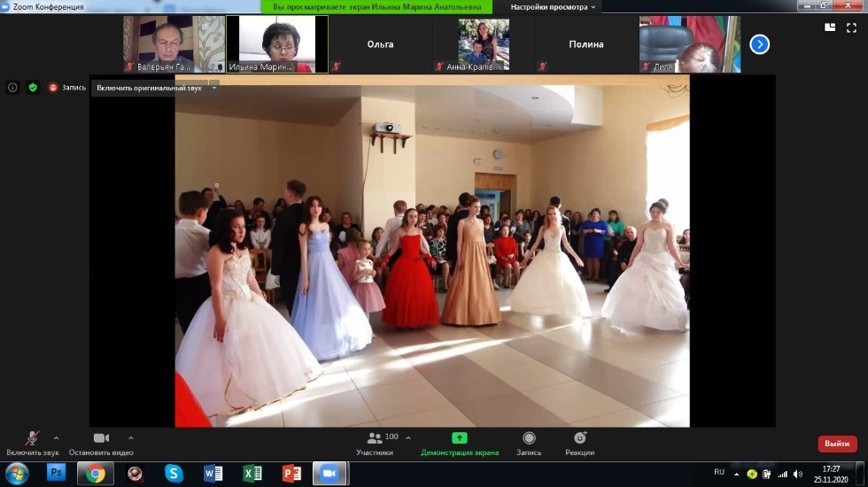
Task: Expand video options arrow beside camera
Action: (131, 437)
